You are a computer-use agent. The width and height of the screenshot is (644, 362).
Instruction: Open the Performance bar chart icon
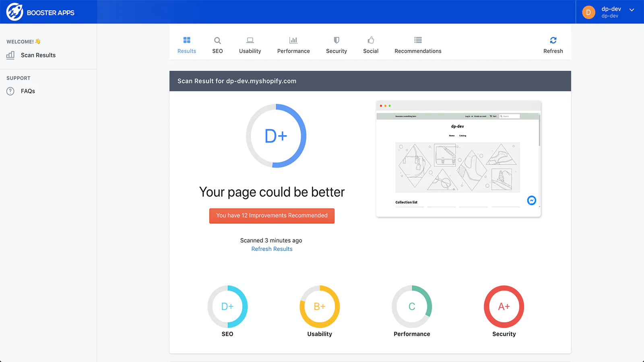coord(293,40)
